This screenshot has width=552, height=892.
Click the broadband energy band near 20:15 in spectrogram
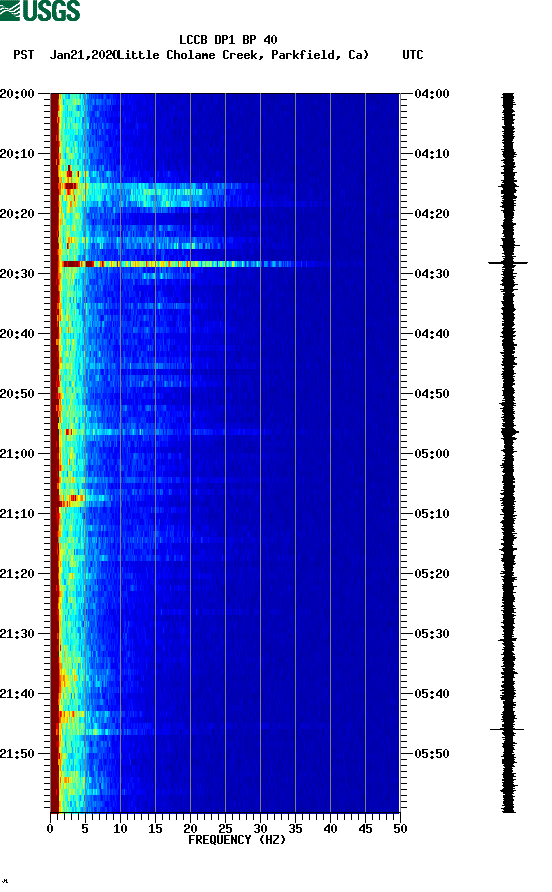[x=159, y=195]
